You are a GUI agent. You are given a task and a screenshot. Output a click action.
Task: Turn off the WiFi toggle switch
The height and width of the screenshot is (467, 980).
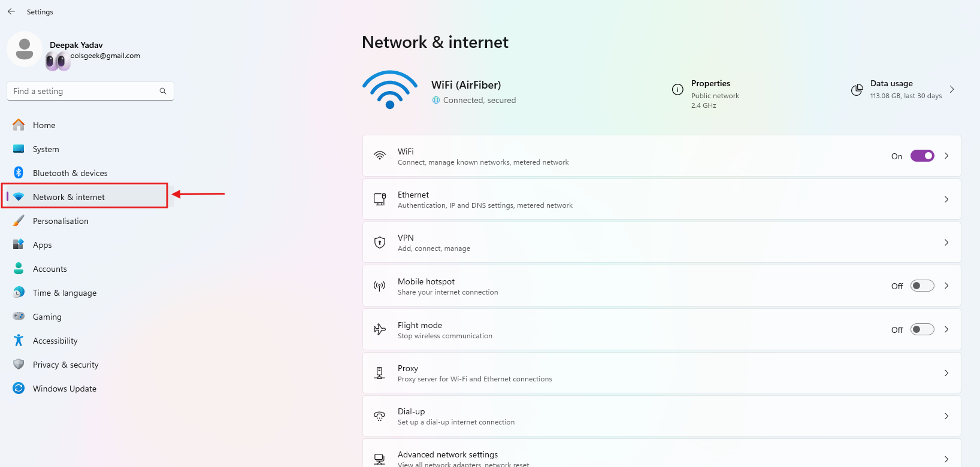pos(922,156)
